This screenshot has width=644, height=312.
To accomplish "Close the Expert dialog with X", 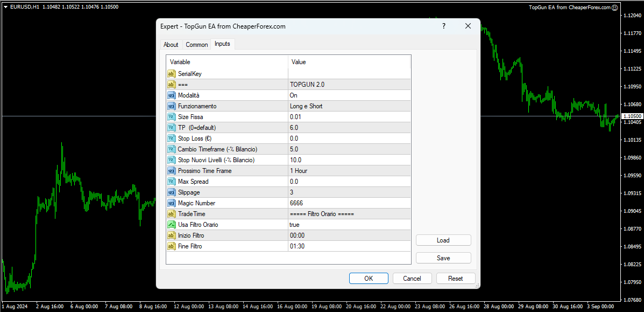I will [468, 26].
